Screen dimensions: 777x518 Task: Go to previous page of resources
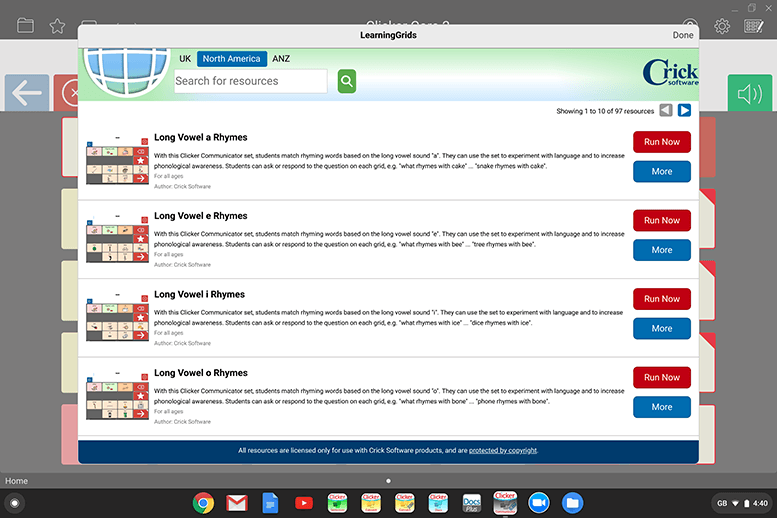tap(666, 111)
